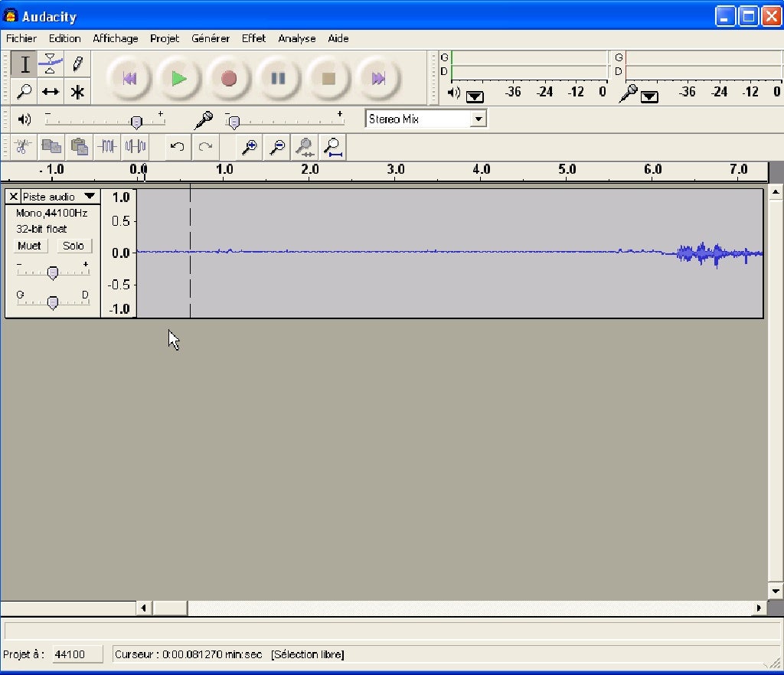The image size is (784, 675).
Task: Pause playback with the Pause button
Action: click(x=278, y=78)
